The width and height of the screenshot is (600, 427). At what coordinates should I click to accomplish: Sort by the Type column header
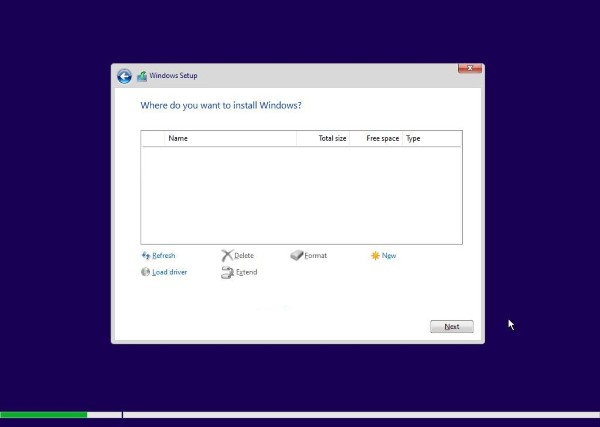432,139
